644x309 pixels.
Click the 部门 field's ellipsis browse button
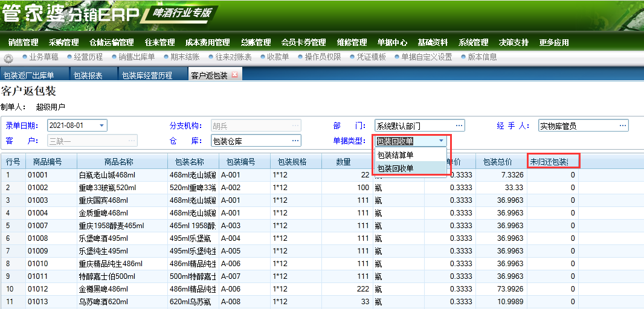click(x=459, y=126)
